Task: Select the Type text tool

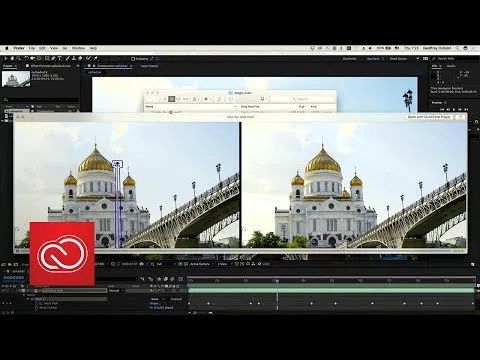Action: tap(60, 58)
